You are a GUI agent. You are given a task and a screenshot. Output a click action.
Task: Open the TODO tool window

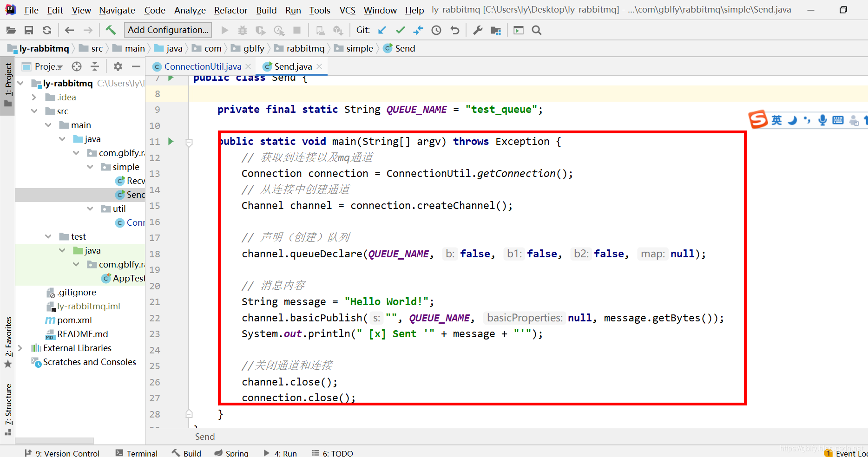(333, 453)
